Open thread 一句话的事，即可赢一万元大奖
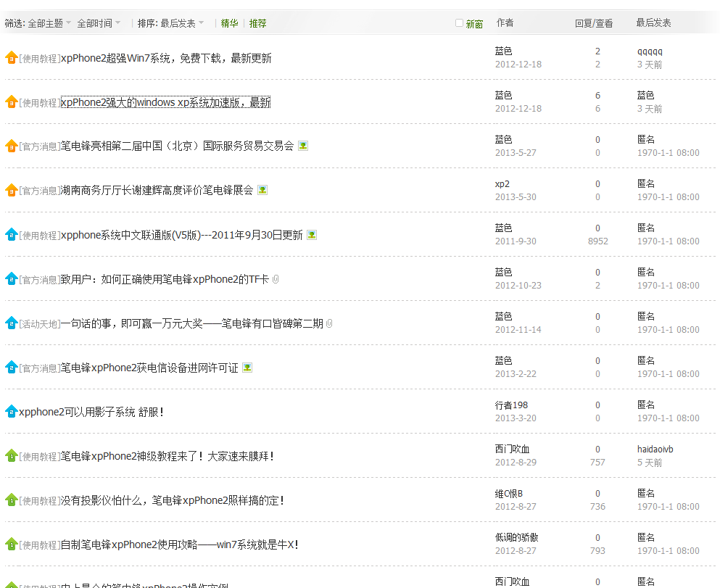Image resolution: width=720 pixels, height=588 pixels. coord(192,323)
